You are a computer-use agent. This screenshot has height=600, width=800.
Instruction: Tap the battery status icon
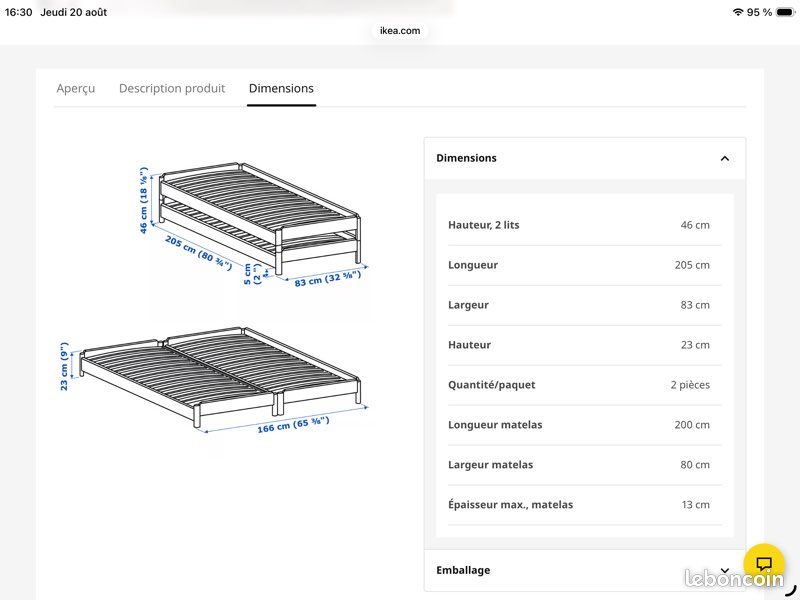click(x=785, y=12)
